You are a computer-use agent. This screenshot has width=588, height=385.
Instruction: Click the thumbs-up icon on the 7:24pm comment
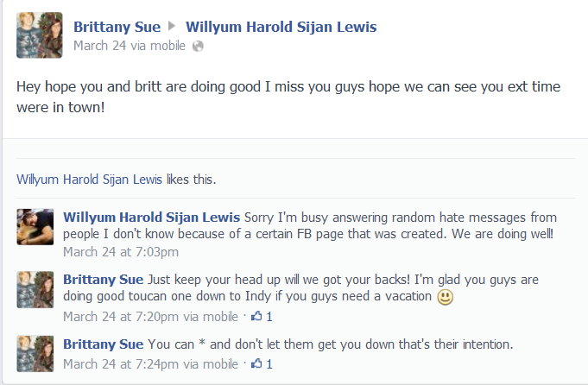click(x=256, y=364)
